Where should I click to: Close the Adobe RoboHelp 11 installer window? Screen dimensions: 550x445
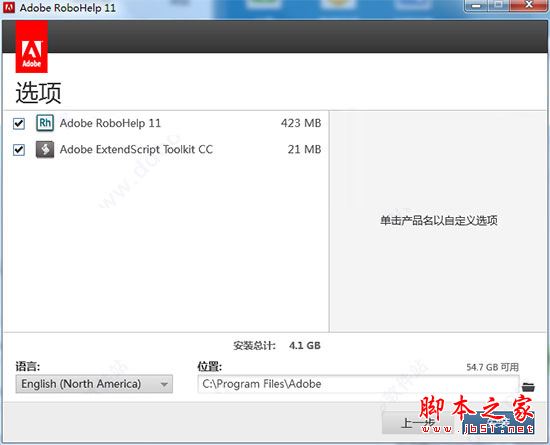coord(529,6)
